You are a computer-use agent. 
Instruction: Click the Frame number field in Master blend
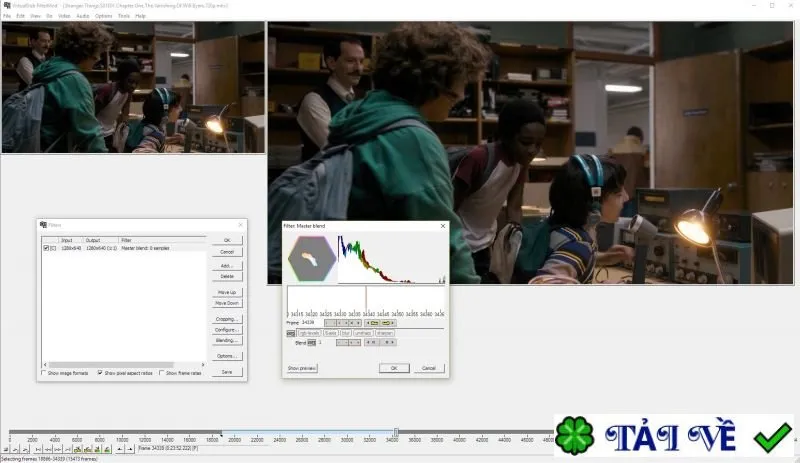(x=311, y=323)
